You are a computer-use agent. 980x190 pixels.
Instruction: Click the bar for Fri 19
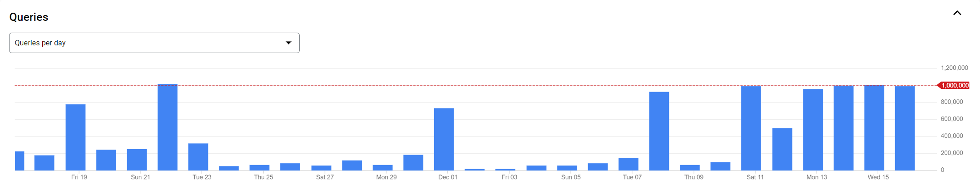point(75,137)
